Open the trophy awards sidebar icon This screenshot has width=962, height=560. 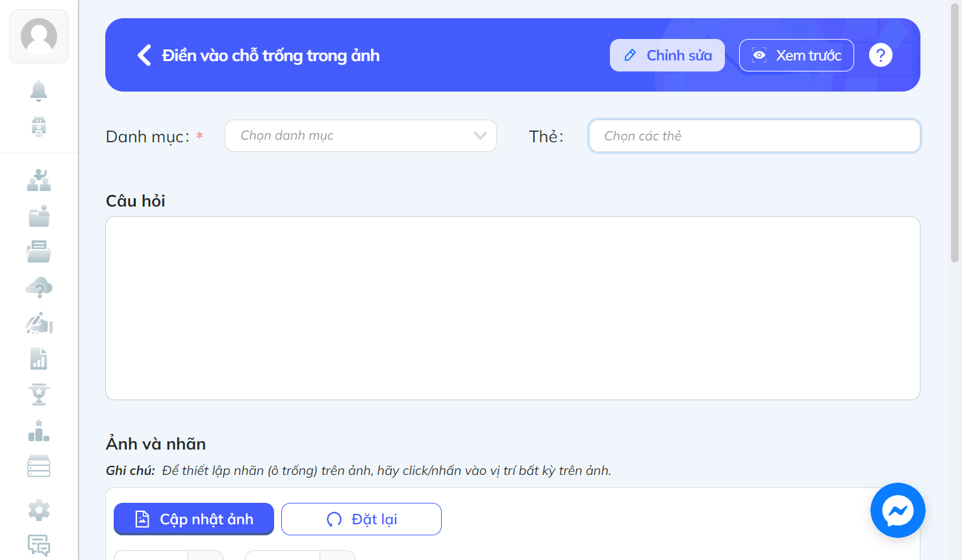tap(39, 394)
